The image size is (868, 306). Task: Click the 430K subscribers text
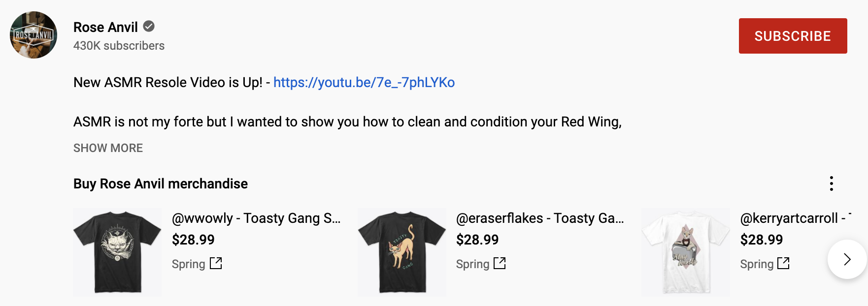coord(119,46)
